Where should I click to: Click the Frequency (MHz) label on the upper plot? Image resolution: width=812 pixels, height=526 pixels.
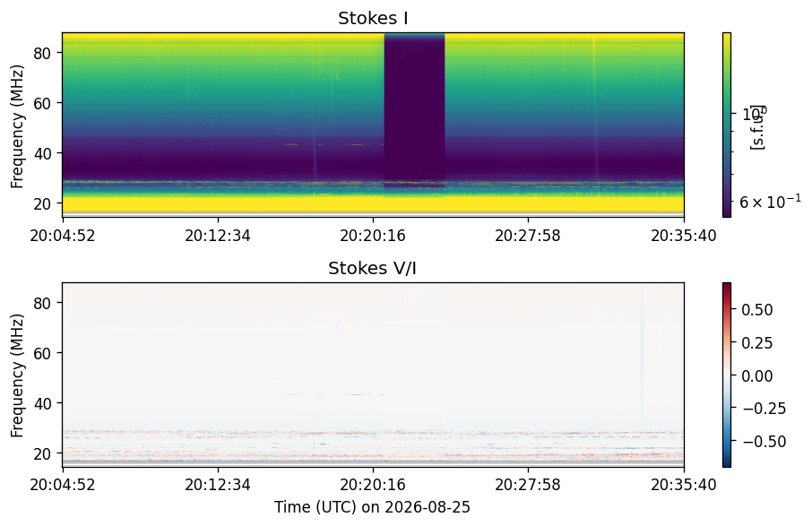[17, 126]
